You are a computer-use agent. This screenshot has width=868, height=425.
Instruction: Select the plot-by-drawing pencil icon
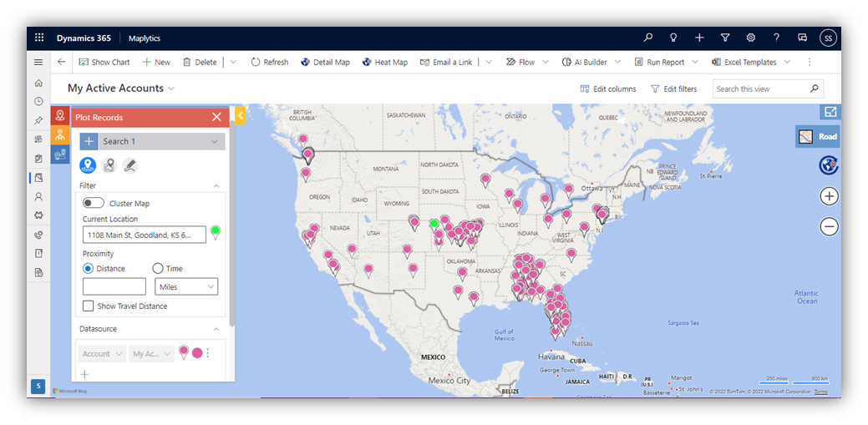(x=130, y=165)
